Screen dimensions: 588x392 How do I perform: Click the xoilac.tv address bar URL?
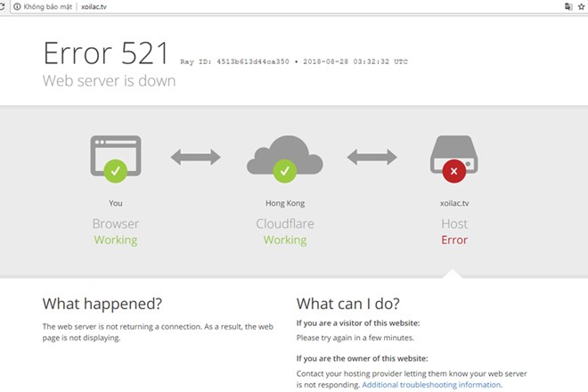pos(94,6)
